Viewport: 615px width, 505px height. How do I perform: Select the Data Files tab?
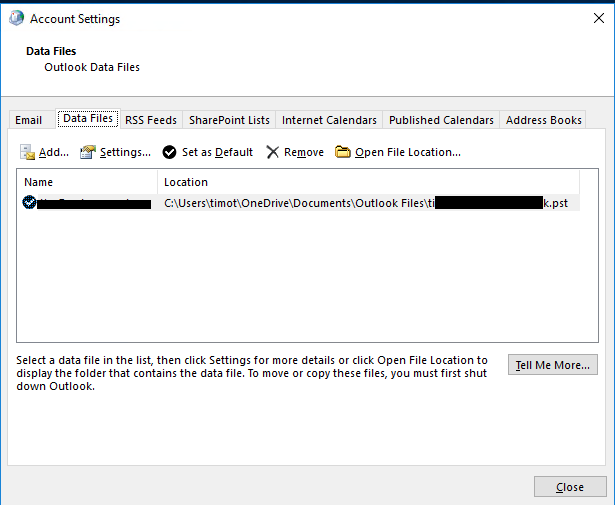[88, 118]
